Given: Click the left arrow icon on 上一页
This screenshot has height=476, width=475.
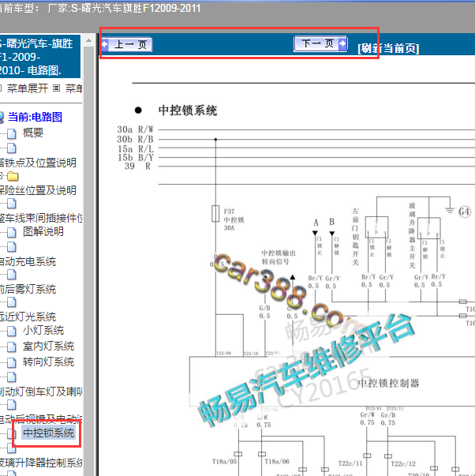Looking at the screenshot, I should (105, 45).
